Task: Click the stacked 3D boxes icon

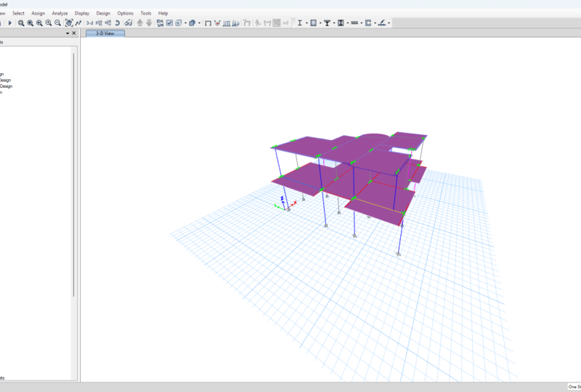Action: coord(192,23)
